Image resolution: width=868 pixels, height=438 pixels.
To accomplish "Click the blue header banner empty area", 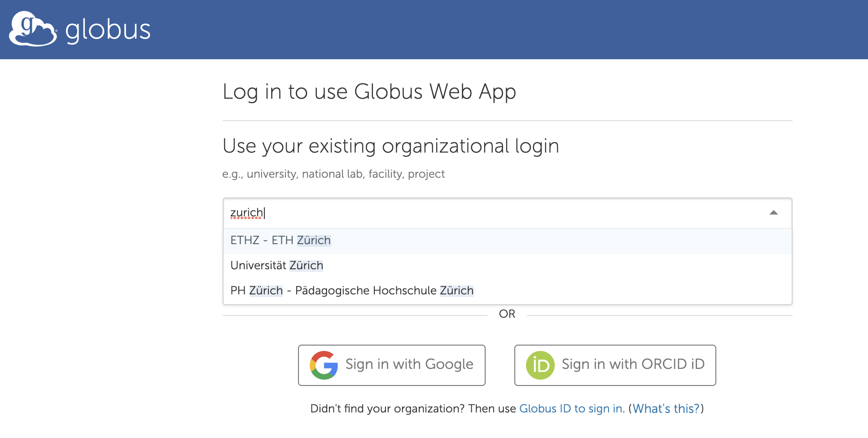I will tap(494, 30).
